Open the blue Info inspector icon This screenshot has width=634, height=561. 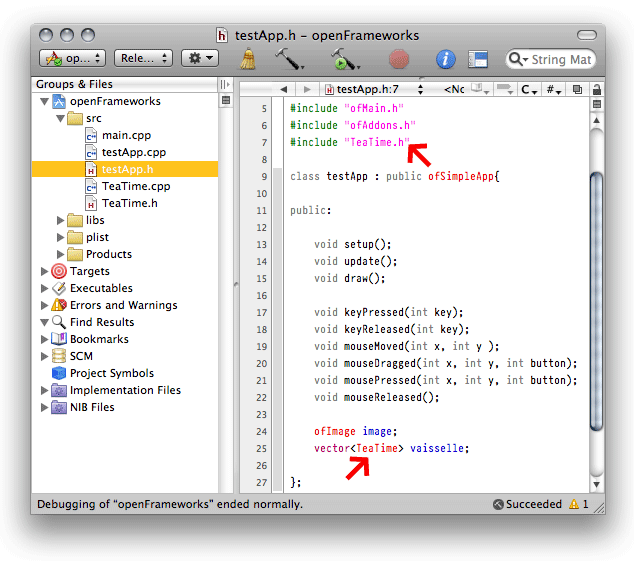pyautogui.click(x=446, y=59)
